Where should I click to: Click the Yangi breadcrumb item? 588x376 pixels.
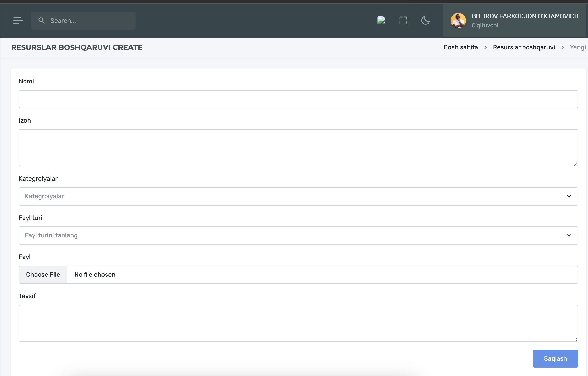tap(578, 47)
